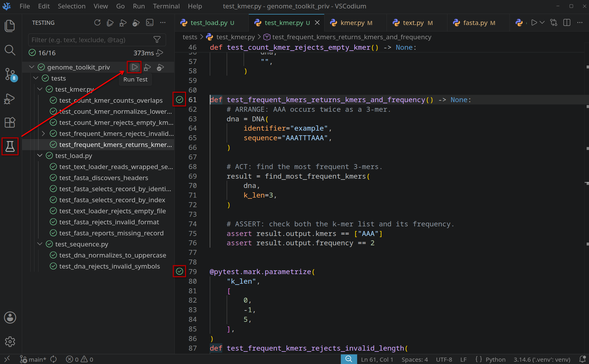Open the Search view in activity bar

coord(10,50)
